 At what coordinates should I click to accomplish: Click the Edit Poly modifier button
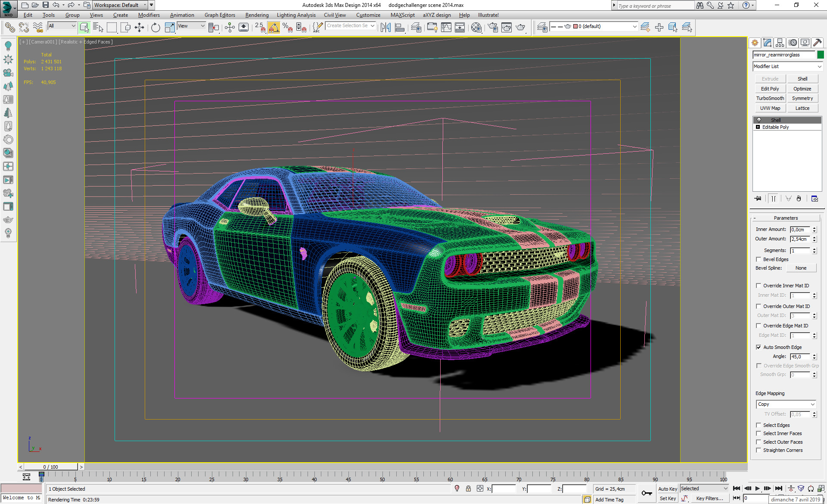[770, 89]
